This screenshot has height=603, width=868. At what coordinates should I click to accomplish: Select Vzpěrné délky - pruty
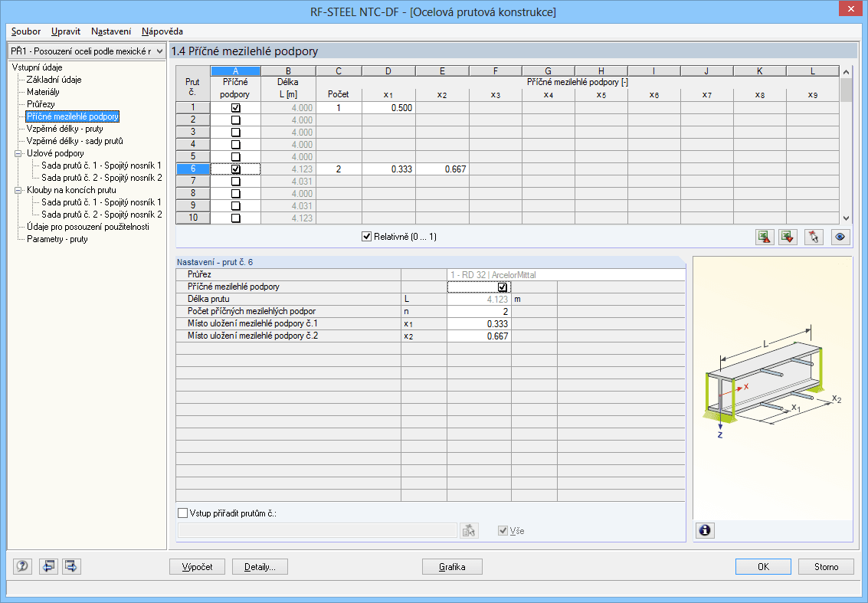(x=65, y=129)
